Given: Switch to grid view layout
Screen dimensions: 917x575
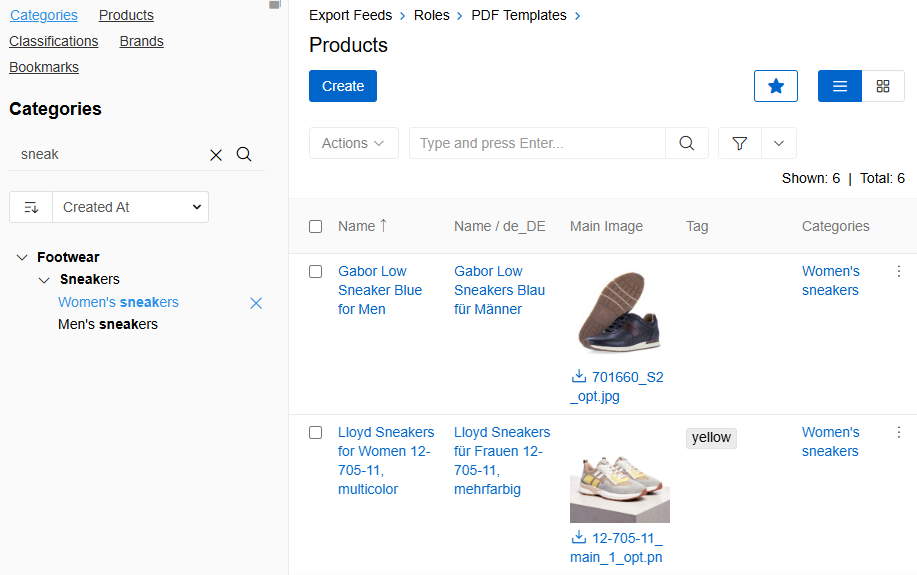Looking at the screenshot, I should [883, 86].
